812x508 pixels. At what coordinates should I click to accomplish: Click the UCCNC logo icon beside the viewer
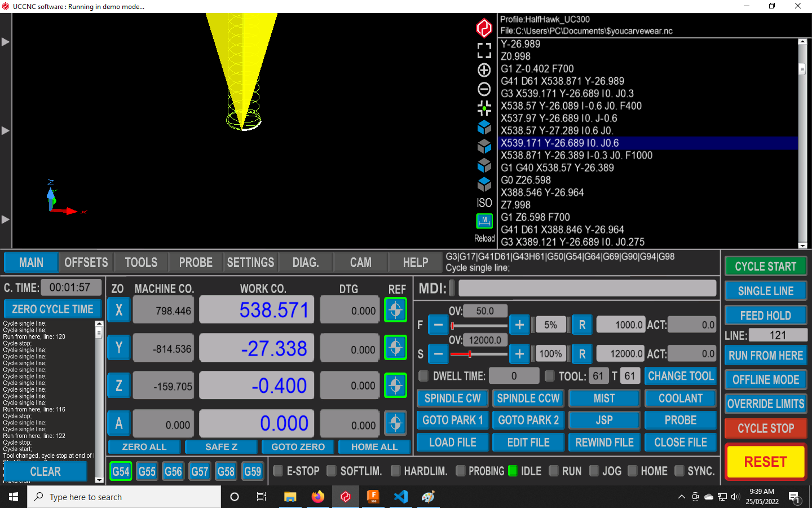[484, 28]
